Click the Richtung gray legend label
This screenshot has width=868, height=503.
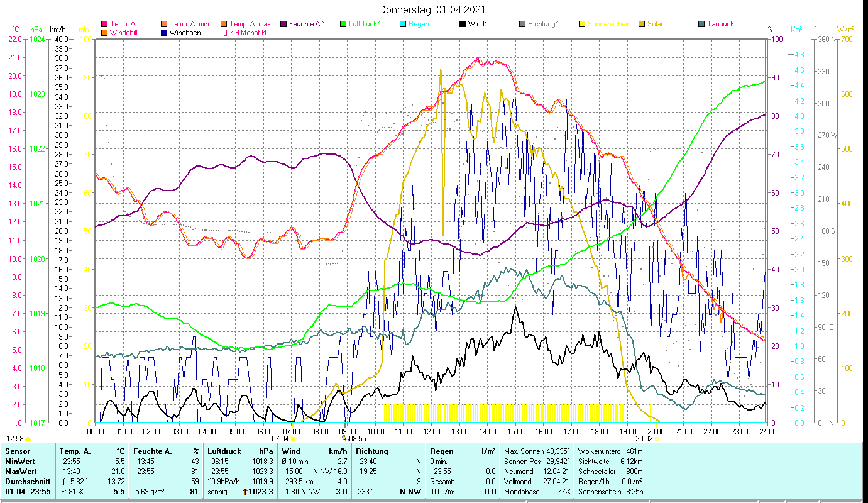click(542, 25)
